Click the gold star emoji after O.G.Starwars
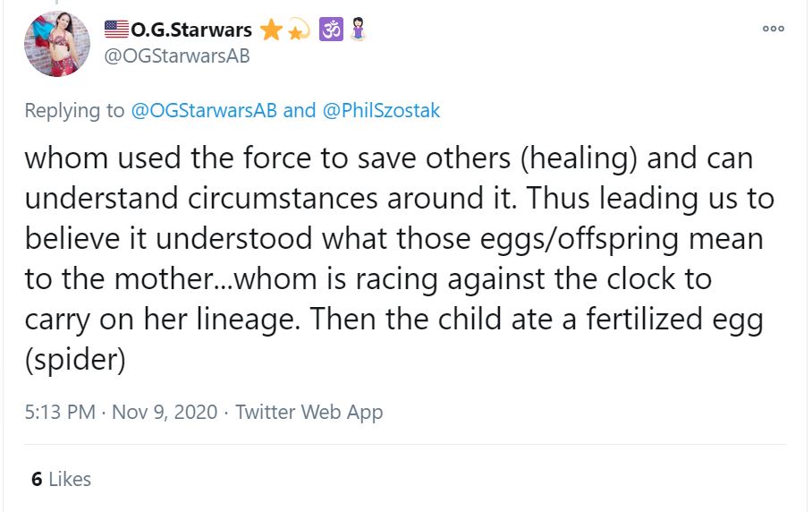This screenshot has width=812, height=512. [x=269, y=30]
